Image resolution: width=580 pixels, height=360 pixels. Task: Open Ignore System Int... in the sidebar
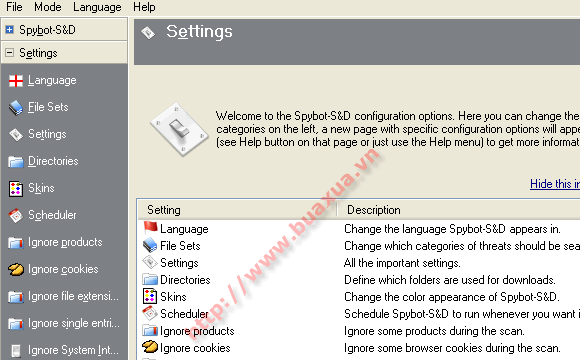coord(73,350)
